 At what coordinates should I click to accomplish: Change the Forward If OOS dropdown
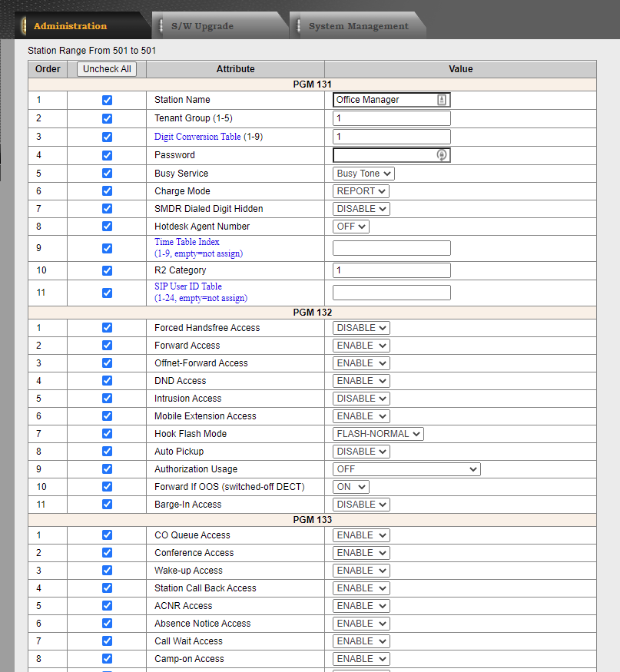(351, 487)
